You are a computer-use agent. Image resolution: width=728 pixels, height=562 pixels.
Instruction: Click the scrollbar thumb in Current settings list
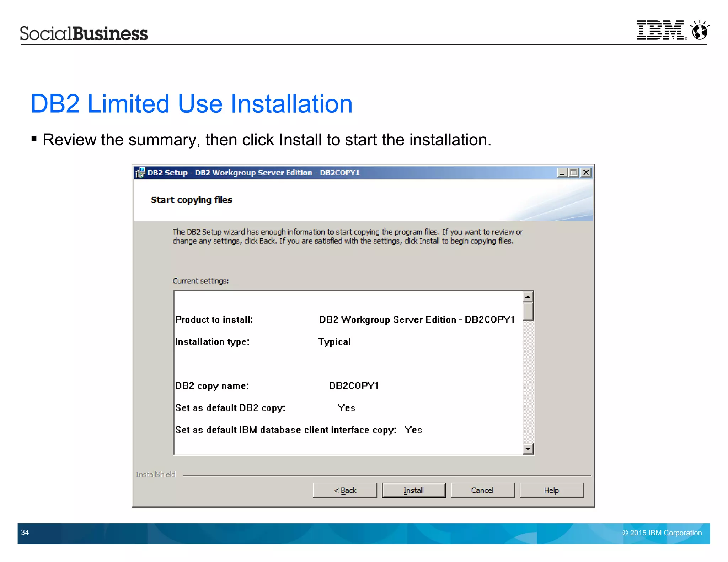[x=528, y=312]
